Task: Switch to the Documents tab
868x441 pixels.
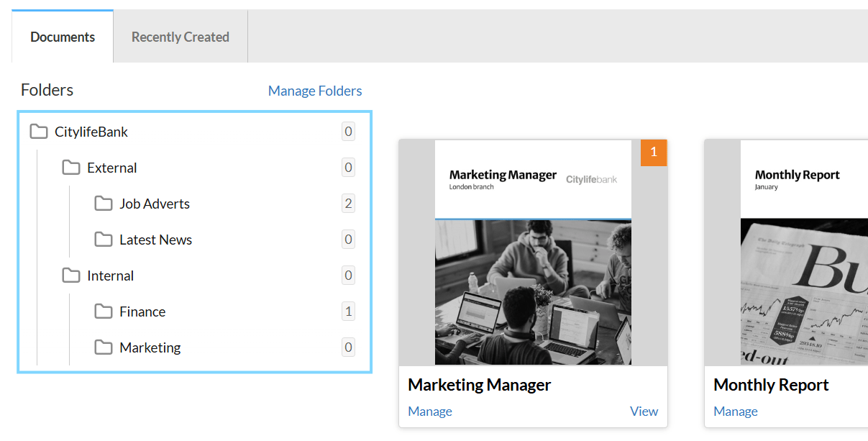Action: tap(63, 37)
